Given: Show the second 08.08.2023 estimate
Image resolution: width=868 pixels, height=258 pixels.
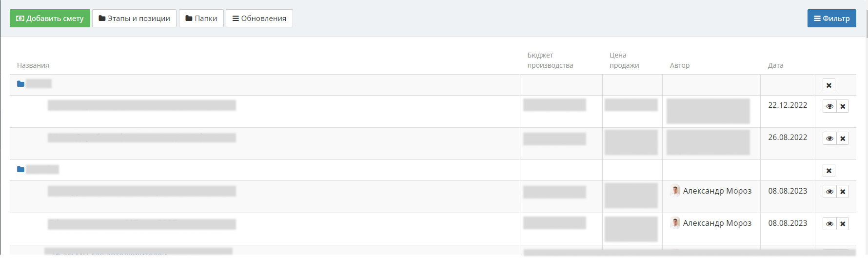Looking at the screenshot, I should [829, 224].
